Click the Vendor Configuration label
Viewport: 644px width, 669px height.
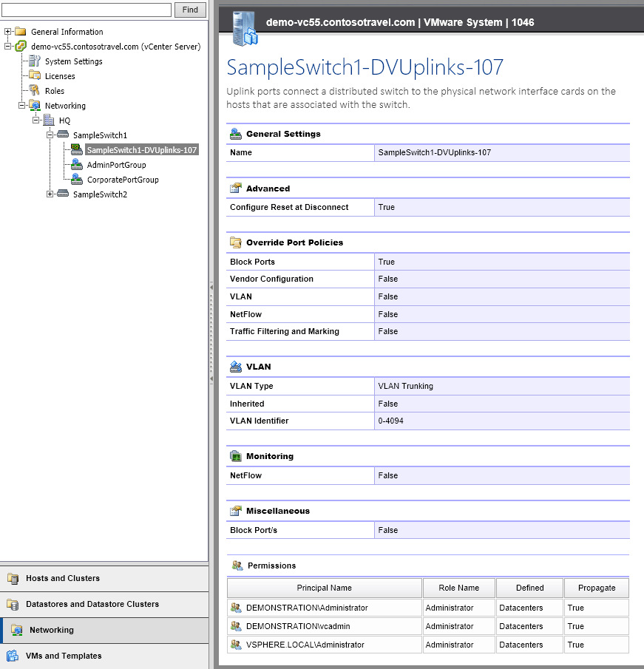[x=271, y=279]
